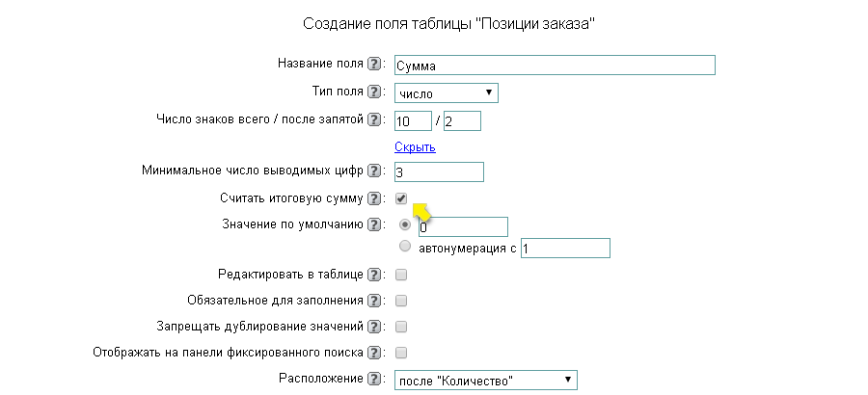Click the "Скрыть" link
The width and height of the screenshot is (868, 395).
[x=415, y=147]
